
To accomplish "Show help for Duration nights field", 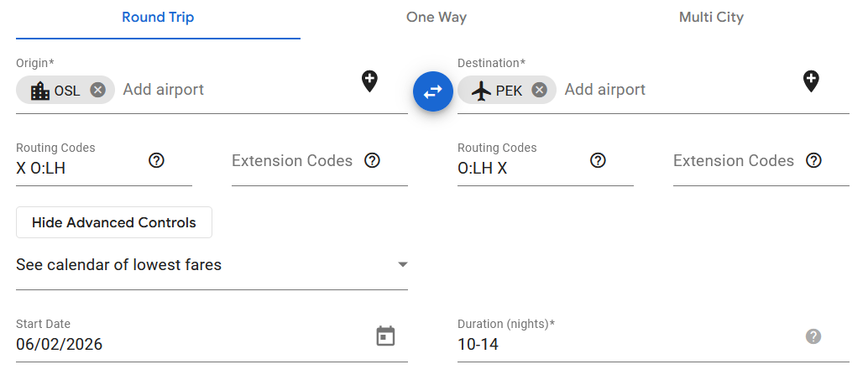I will [x=813, y=336].
